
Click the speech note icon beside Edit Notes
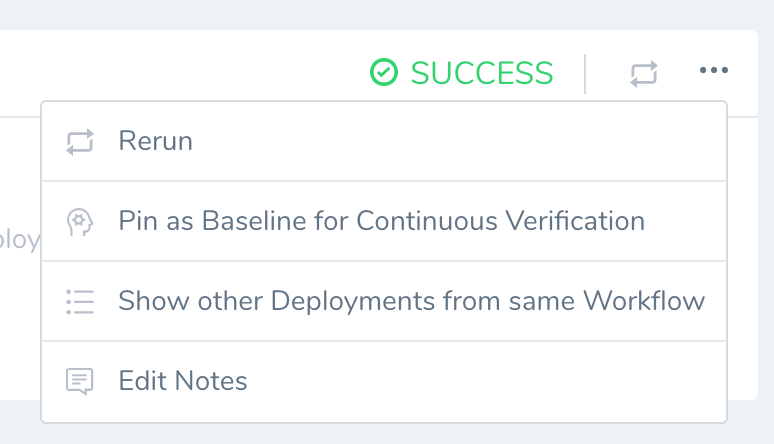[79, 381]
